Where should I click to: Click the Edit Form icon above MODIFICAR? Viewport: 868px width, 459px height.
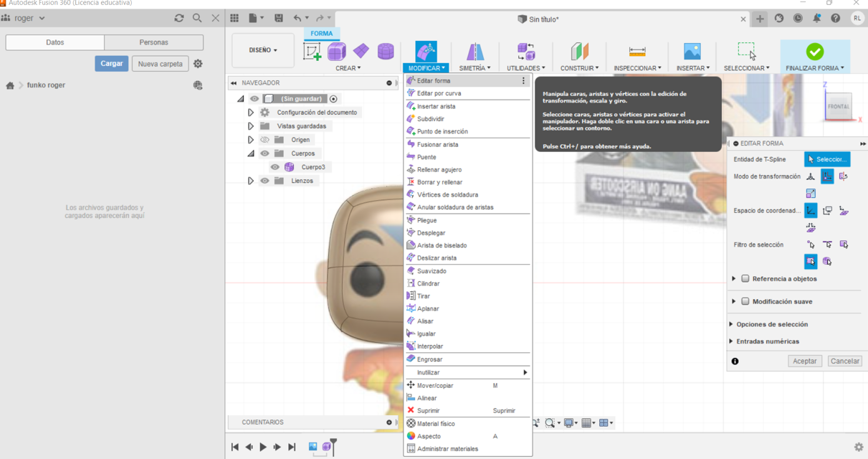tap(426, 51)
